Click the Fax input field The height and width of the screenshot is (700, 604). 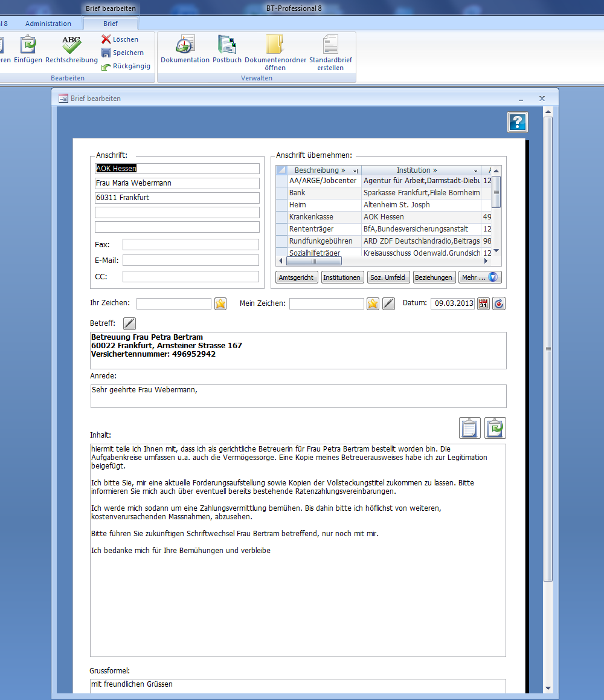pos(191,245)
